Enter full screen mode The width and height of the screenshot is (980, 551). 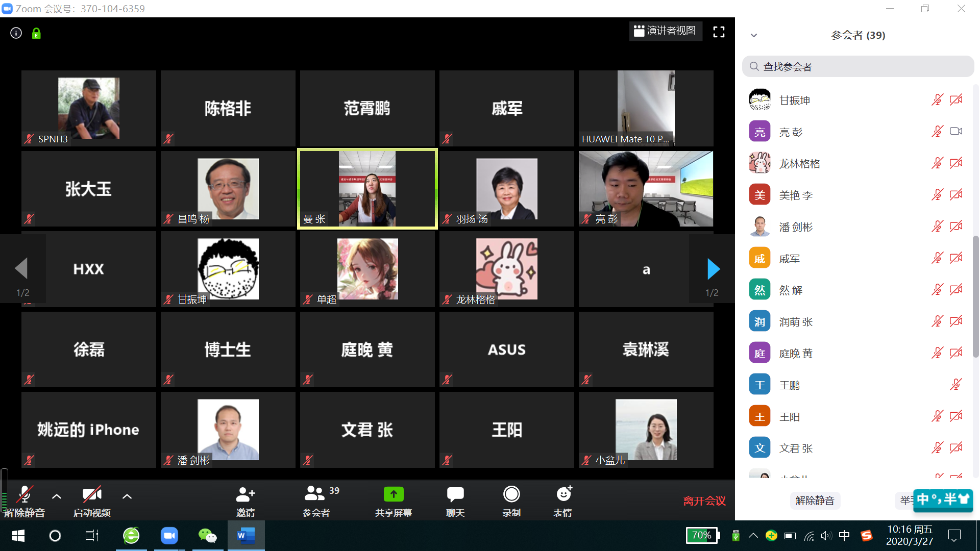719,32
